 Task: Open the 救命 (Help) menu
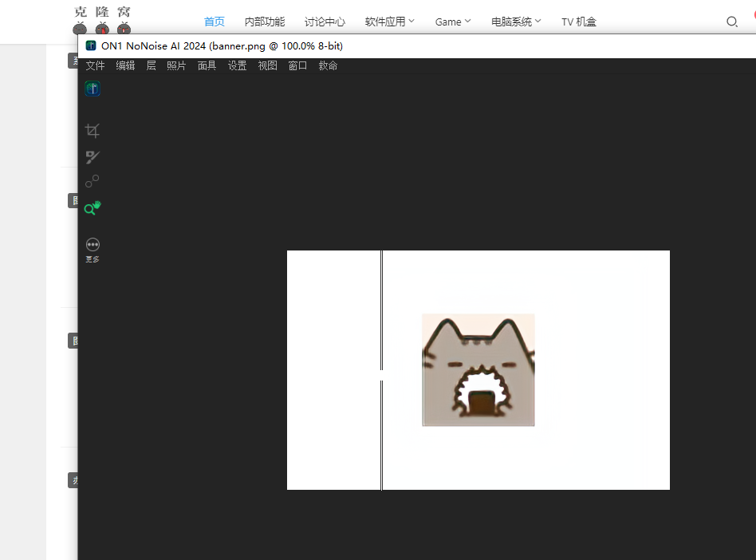[328, 65]
